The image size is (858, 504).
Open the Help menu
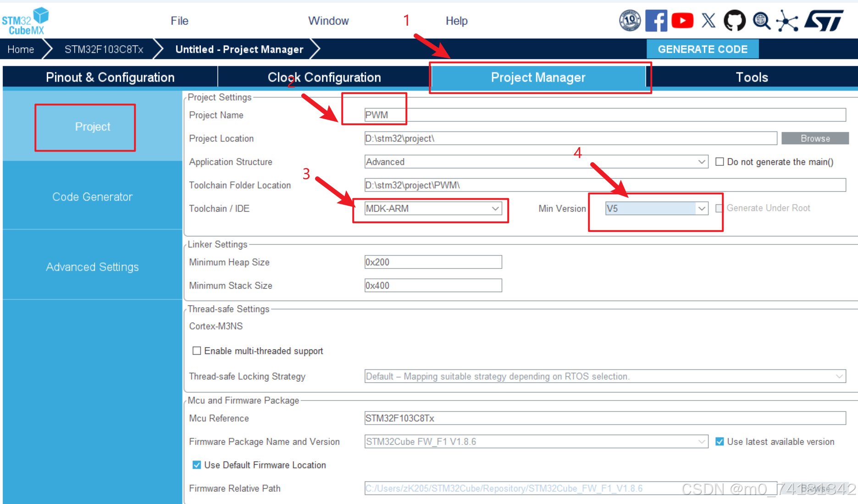(x=456, y=21)
